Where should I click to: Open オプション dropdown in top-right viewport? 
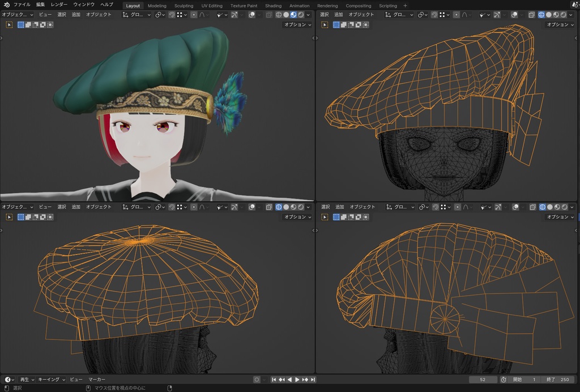(x=558, y=25)
